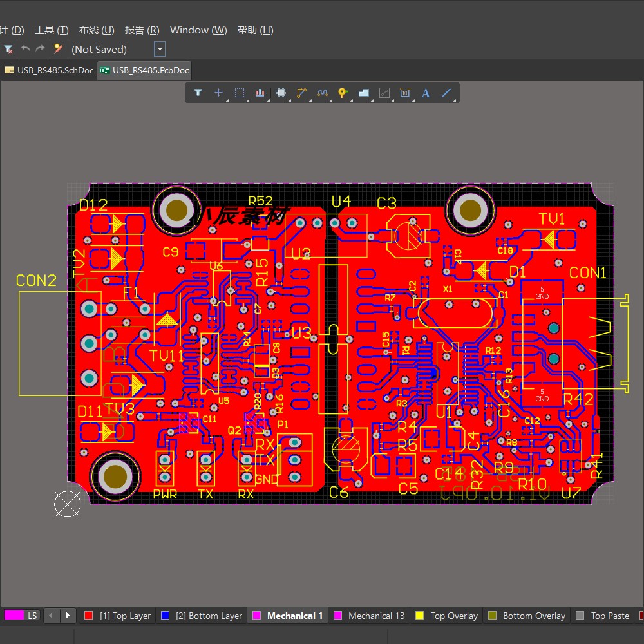Click the undo arrow in toolbar
Screen dimensions: 644x644
coord(26,49)
